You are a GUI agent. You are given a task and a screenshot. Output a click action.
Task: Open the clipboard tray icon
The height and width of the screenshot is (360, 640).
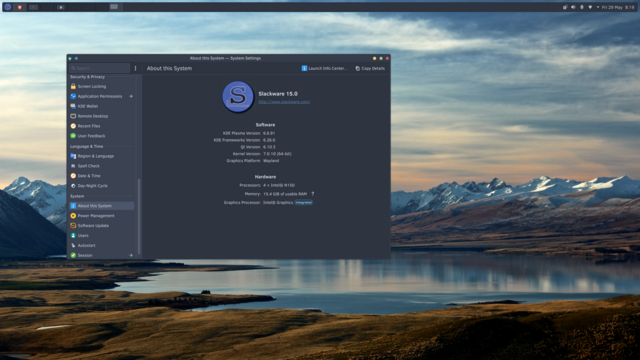click(x=565, y=7)
